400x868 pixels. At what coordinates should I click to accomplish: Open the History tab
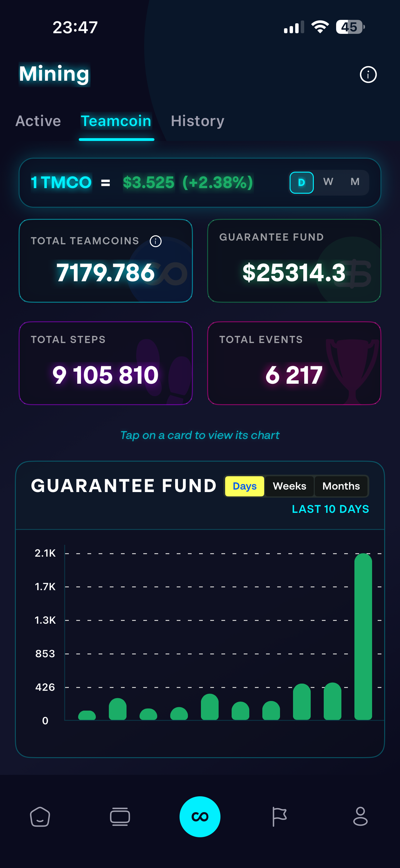point(198,121)
